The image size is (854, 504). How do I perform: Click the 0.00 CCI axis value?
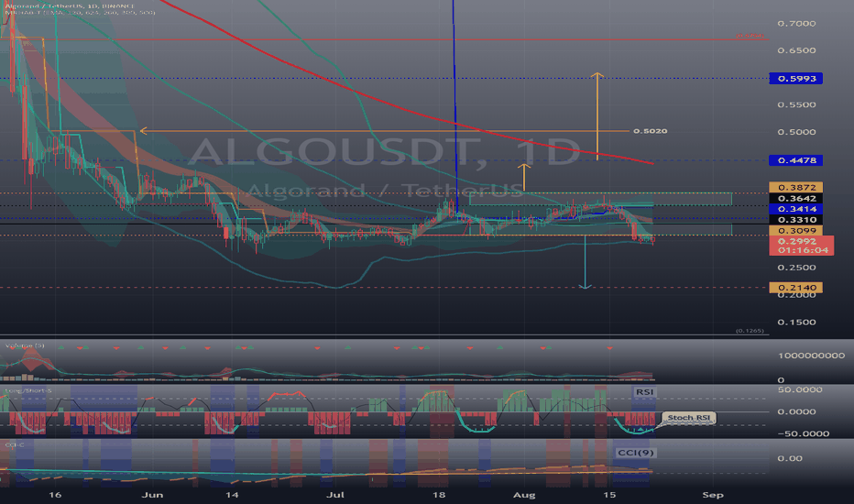789,459
